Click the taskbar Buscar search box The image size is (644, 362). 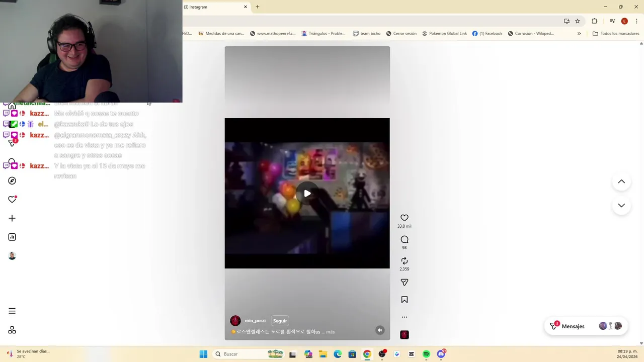249,354
